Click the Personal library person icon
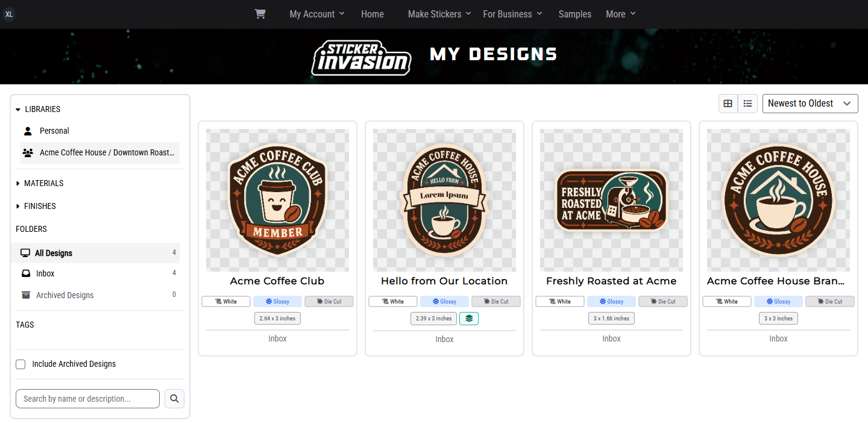The width and height of the screenshot is (868, 427). pyautogui.click(x=28, y=131)
